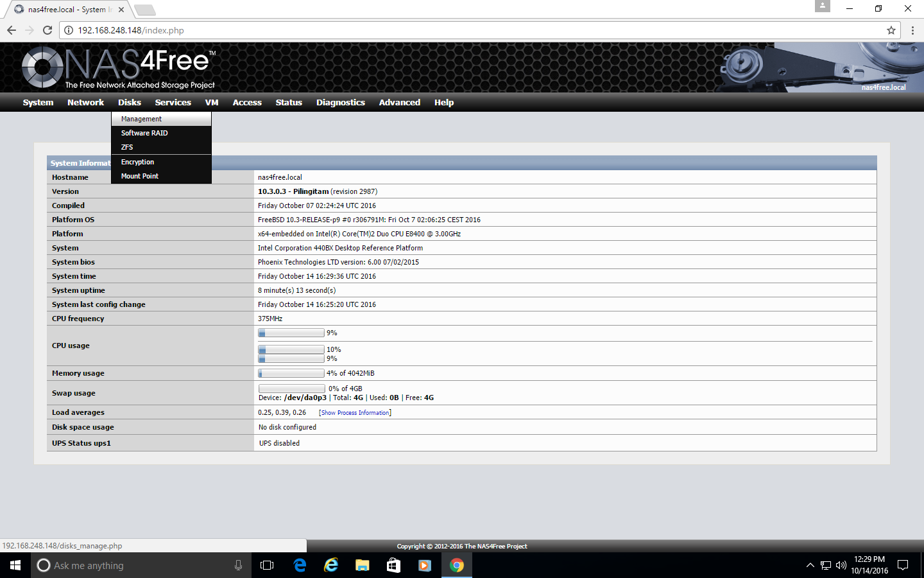Open the ZFS menu entry
This screenshot has height=578, width=924.
(x=127, y=147)
